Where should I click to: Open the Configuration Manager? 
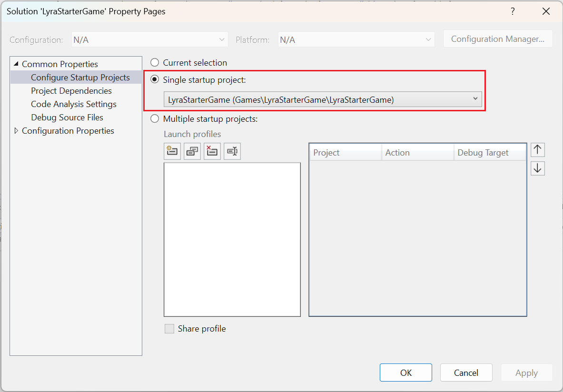click(497, 39)
